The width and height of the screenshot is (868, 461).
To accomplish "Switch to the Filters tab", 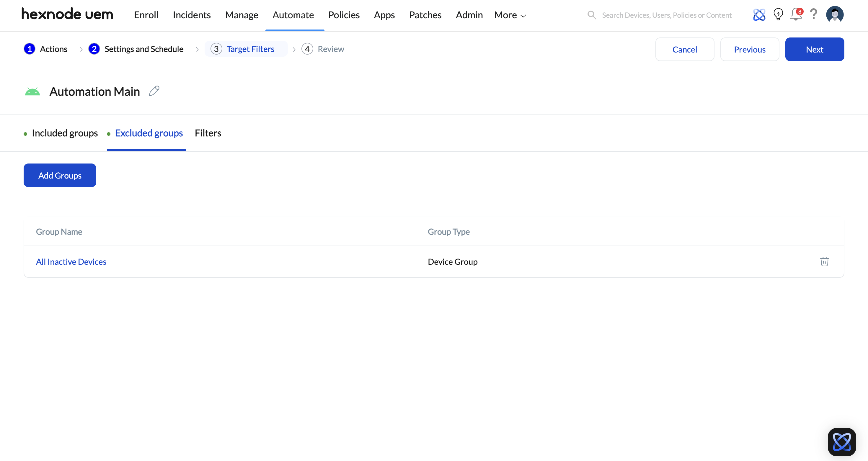I will 208,133.
